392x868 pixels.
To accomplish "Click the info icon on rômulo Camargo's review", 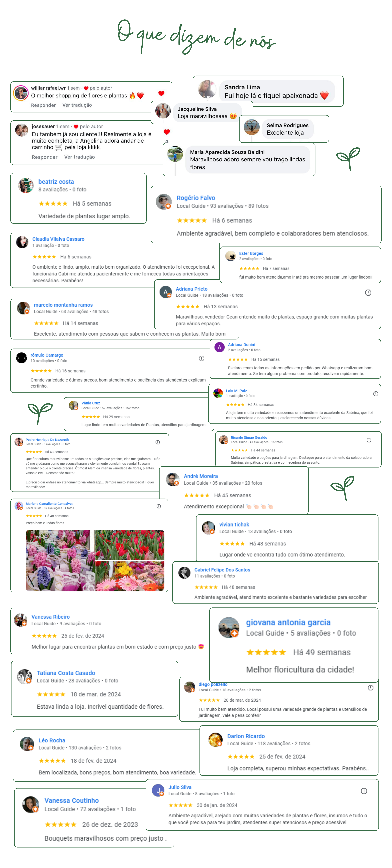I will [x=202, y=358].
